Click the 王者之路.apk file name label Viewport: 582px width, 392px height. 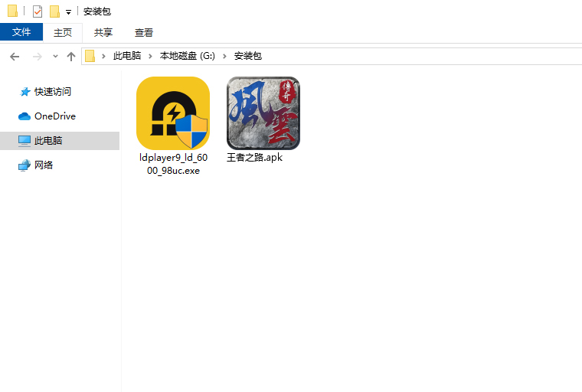point(254,158)
